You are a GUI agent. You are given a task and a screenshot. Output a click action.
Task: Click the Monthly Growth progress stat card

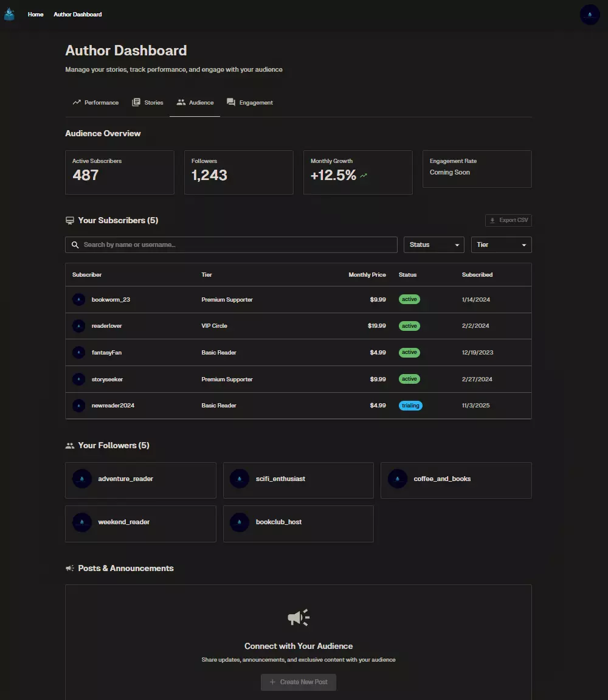[358, 172]
